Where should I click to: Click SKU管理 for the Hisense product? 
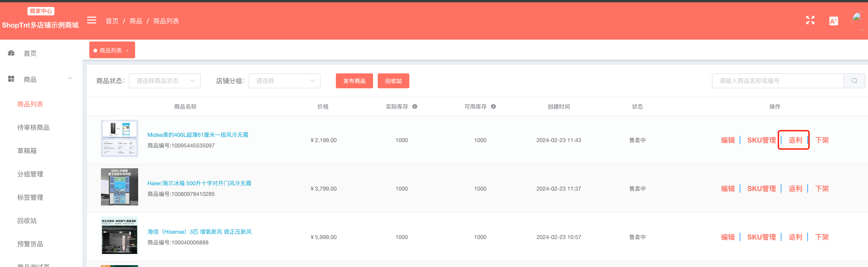click(761, 237)
